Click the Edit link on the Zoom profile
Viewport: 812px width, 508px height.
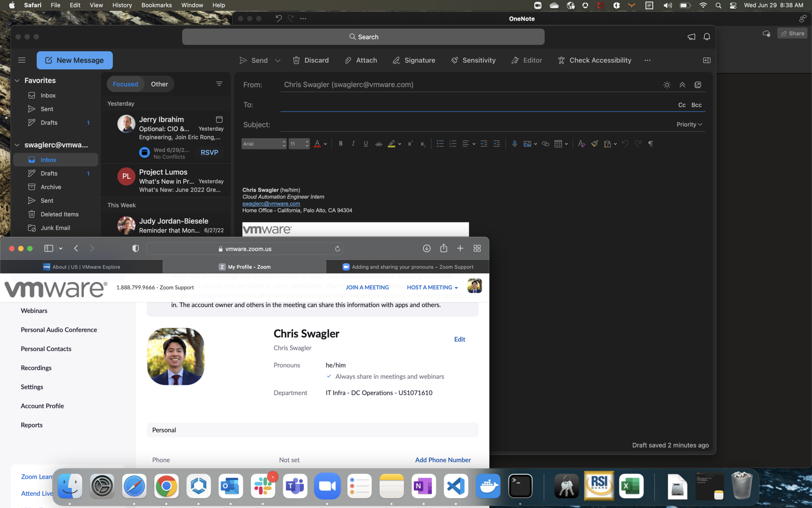tap(460, 339)
